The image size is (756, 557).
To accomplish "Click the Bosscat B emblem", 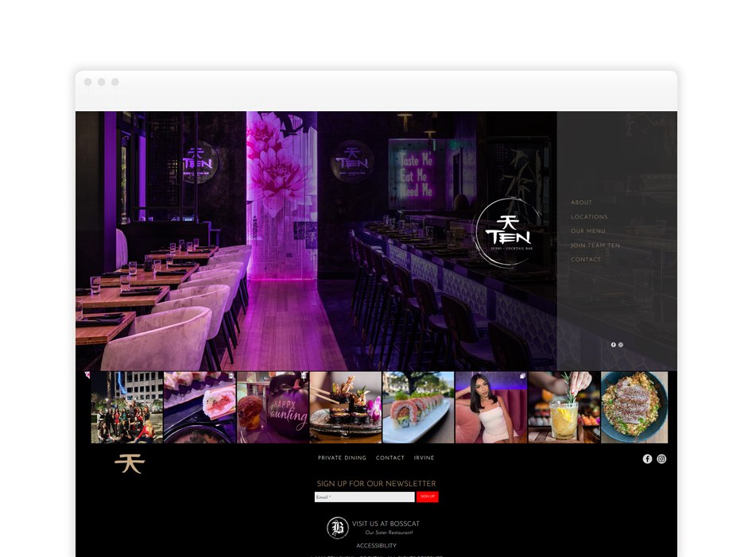I will pyautogui.click(x=338, y=528).
